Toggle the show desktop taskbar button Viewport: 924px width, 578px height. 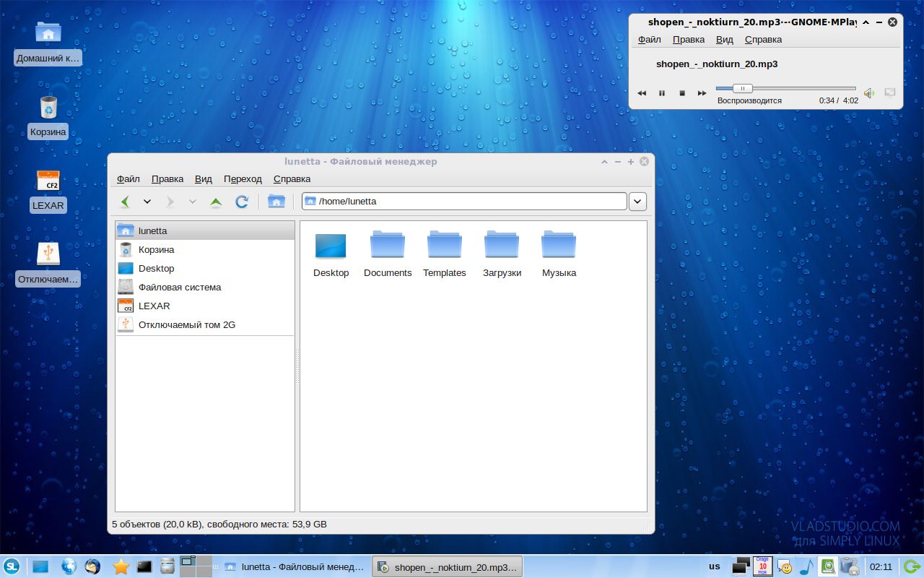click(39, 566)
